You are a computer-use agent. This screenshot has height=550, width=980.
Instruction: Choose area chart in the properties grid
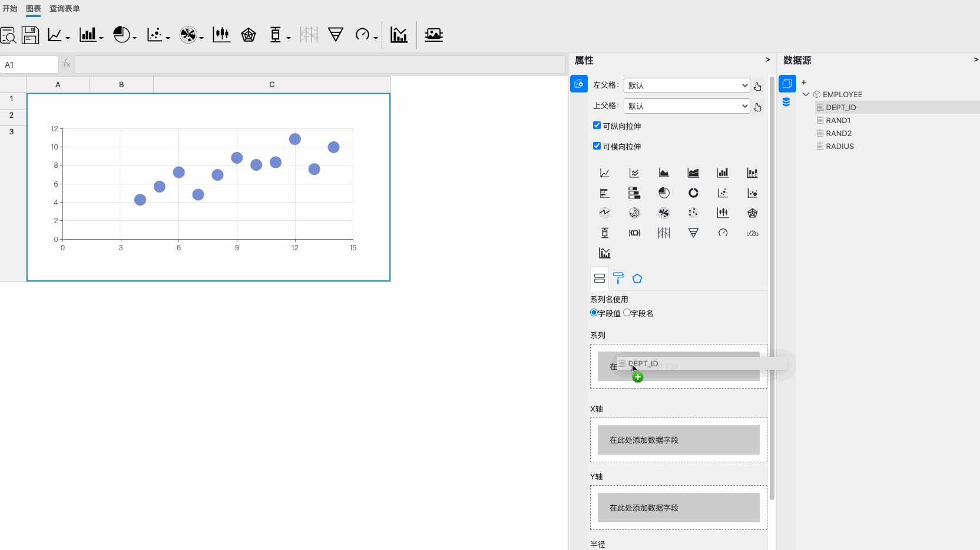click(664, 173)
